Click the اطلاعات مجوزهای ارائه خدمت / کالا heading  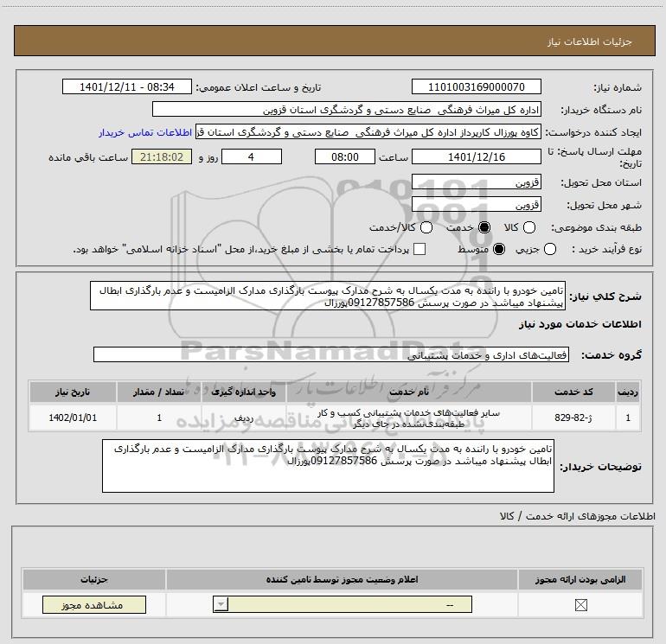[578, 516]
